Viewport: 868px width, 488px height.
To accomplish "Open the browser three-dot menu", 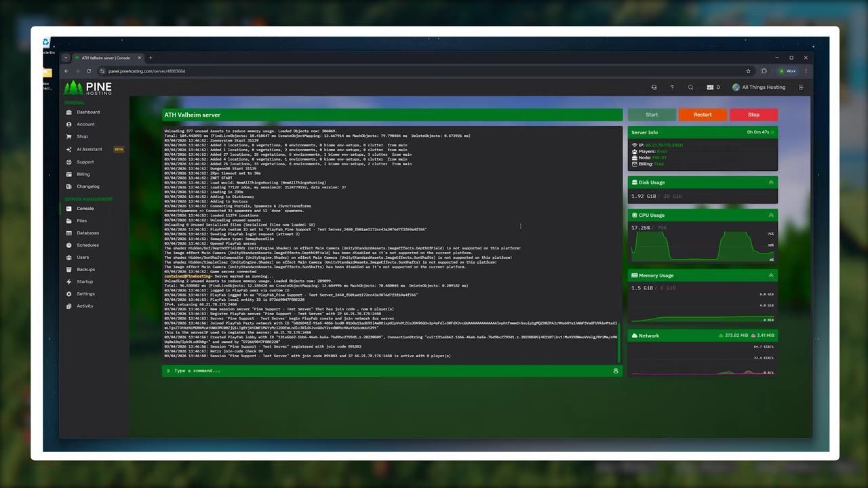I will pos(806,71).
